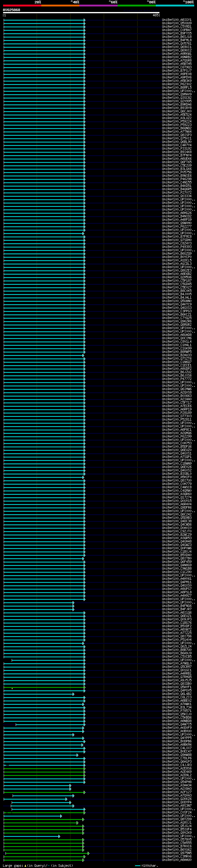Screen dimensions: 197x868
Task: Select label UniRef100_Q8TZD9
Action: pyautogui.click(x=176, y=819)
